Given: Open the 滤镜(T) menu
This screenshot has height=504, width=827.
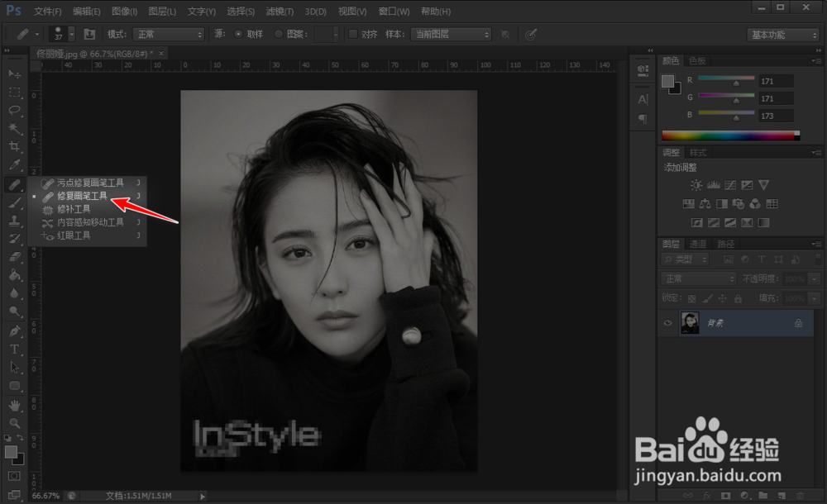Looking at the screenshot, I should (280, 11).
